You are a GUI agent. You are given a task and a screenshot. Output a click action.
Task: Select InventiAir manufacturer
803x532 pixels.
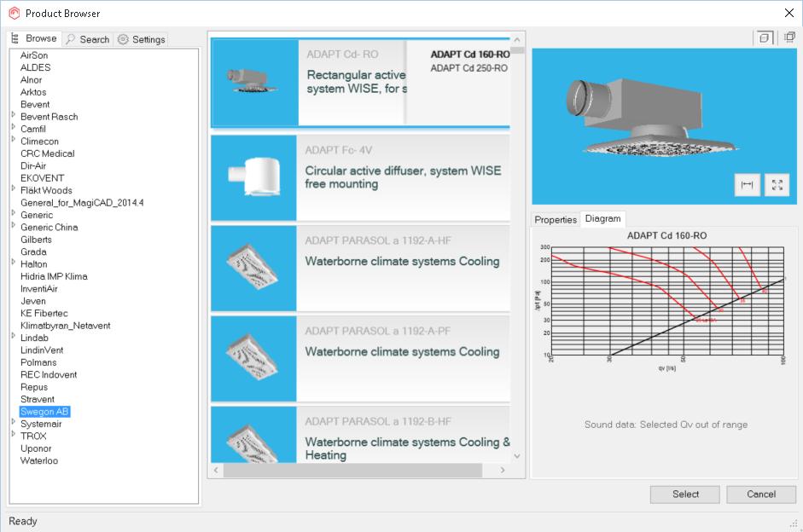point(39,288)
